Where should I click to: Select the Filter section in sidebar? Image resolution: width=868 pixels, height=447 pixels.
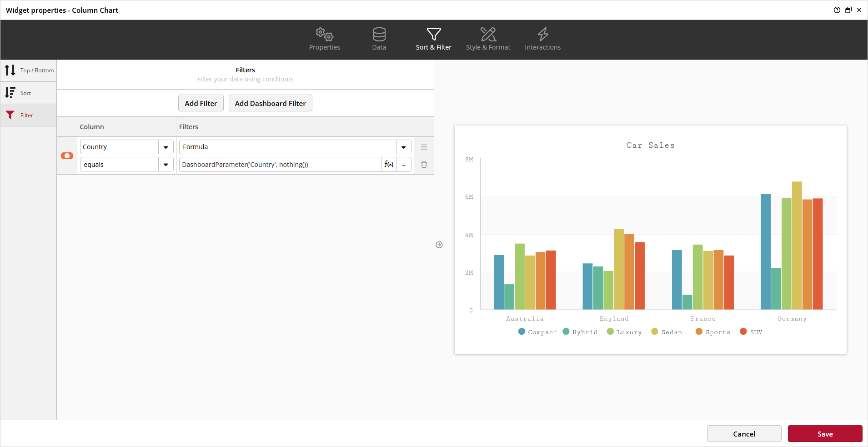29,115
